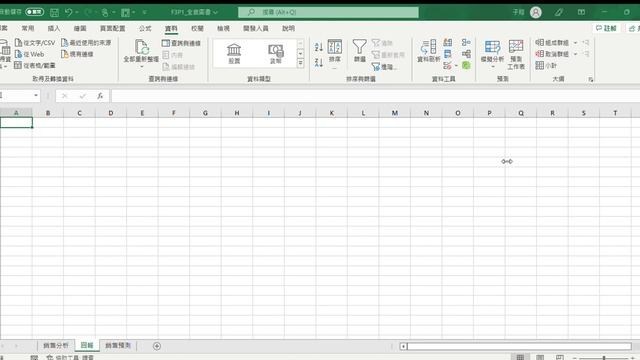Viewport: 640px width, 360px height.
Task: Click From Text/CSV (從文字/CSV)
Action: (x=35, y=42)
